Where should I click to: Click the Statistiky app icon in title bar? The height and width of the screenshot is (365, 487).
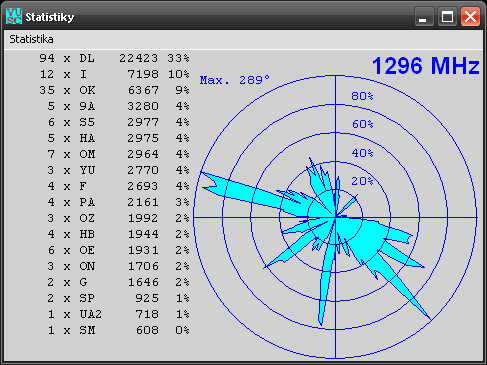click(x=14, y=16)
